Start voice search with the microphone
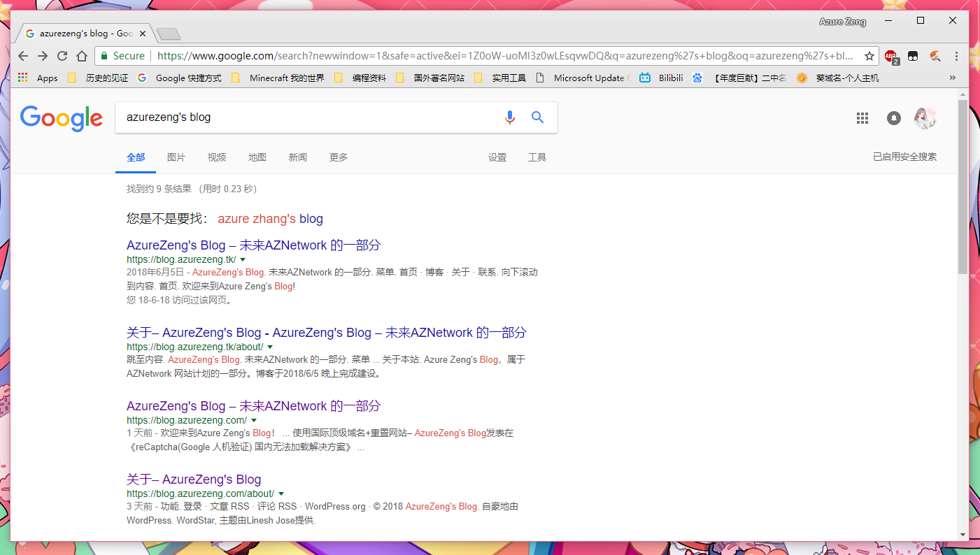The width and height of the screenshot is (980, 555). (x=510, y=117)
